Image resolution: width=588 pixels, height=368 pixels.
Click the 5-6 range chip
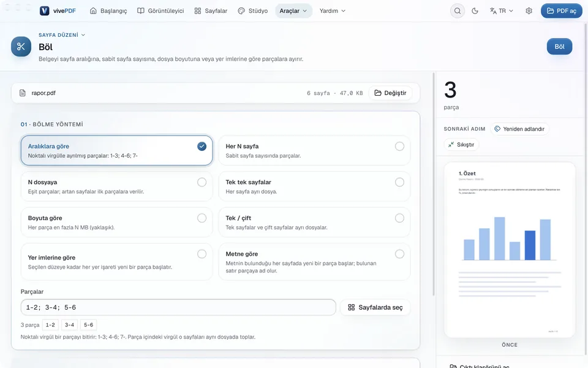click(88, 325)
